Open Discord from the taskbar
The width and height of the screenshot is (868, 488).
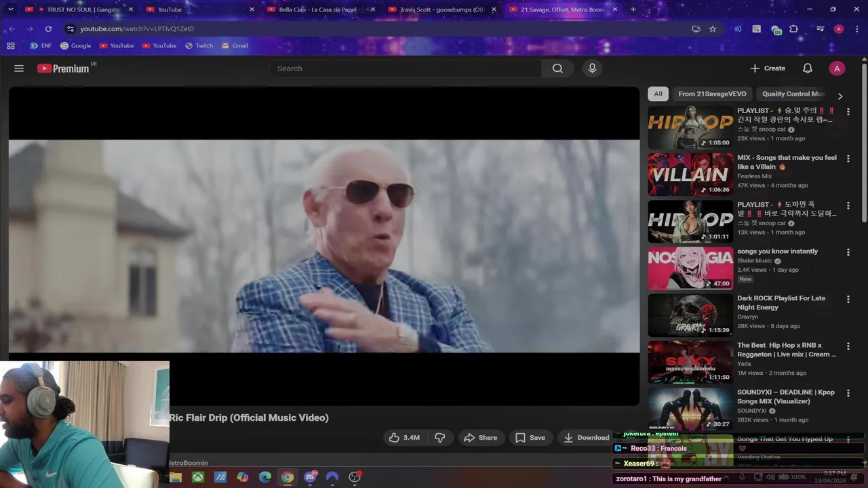310,477
